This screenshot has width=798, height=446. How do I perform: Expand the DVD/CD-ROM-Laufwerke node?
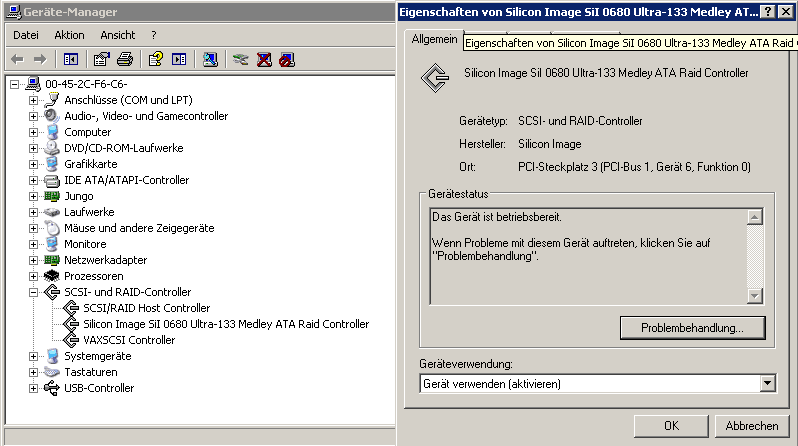(x=33, y=148)
